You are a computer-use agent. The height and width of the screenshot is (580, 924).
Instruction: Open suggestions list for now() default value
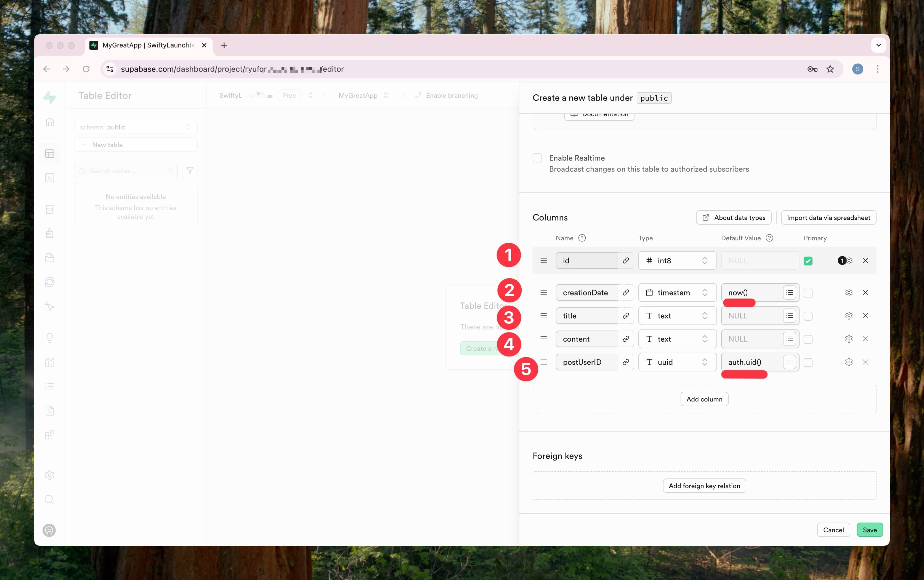(x=789, y=292)
